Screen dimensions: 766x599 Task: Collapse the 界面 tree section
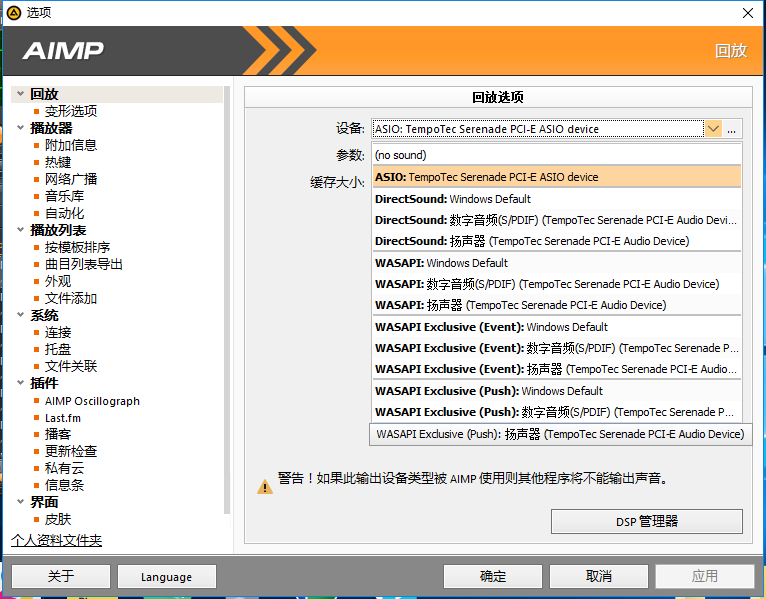(x=20, y=501)
